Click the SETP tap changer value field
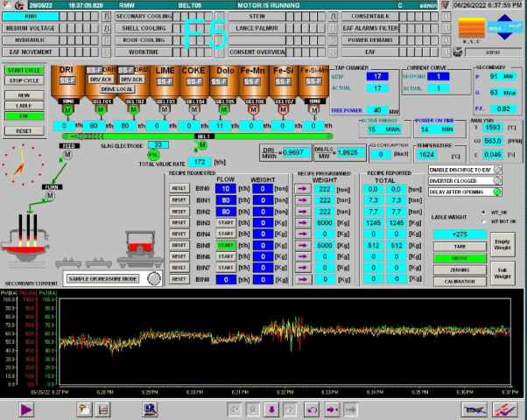 click(377, 76)
